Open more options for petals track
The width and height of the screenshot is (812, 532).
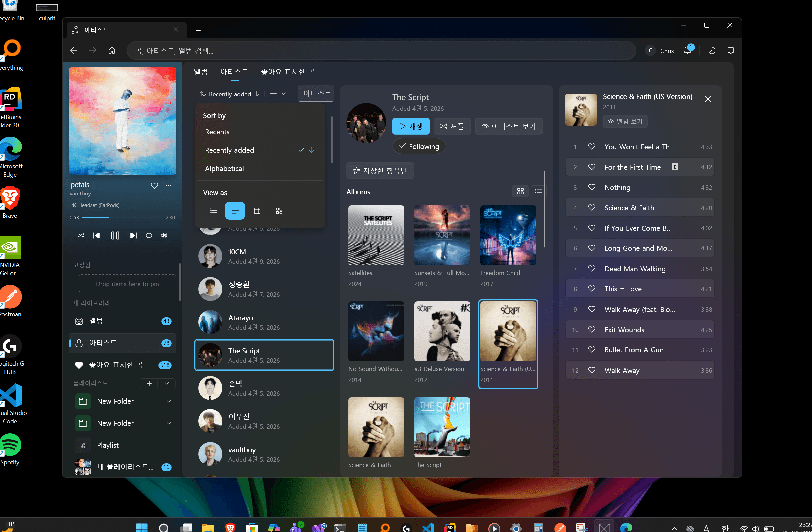(168, 185)
